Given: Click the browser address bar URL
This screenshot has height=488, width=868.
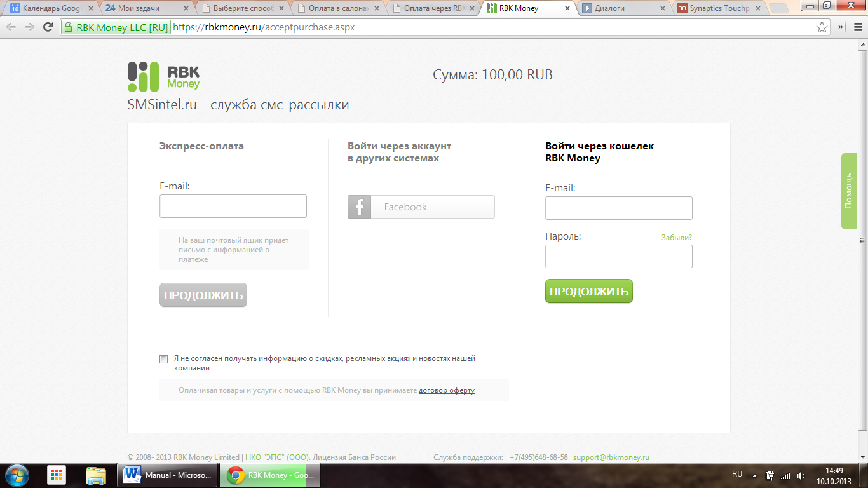Looking at the screenshot, I should 264,28.
